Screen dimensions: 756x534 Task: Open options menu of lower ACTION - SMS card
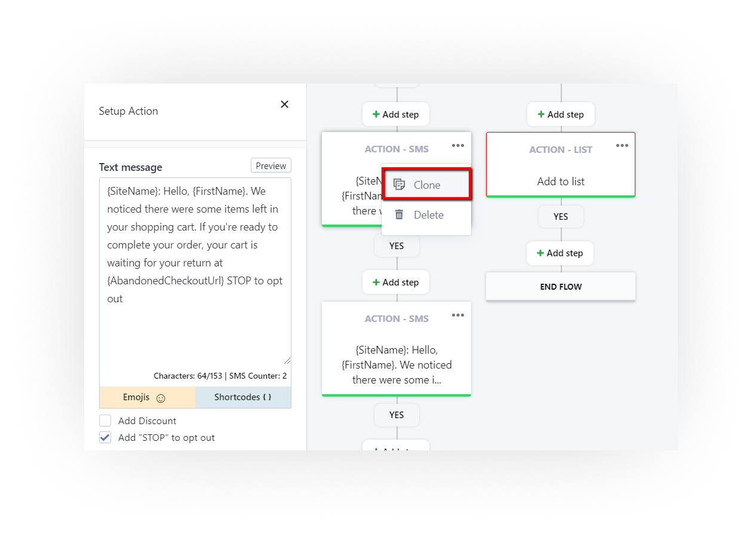pos(457,315)
